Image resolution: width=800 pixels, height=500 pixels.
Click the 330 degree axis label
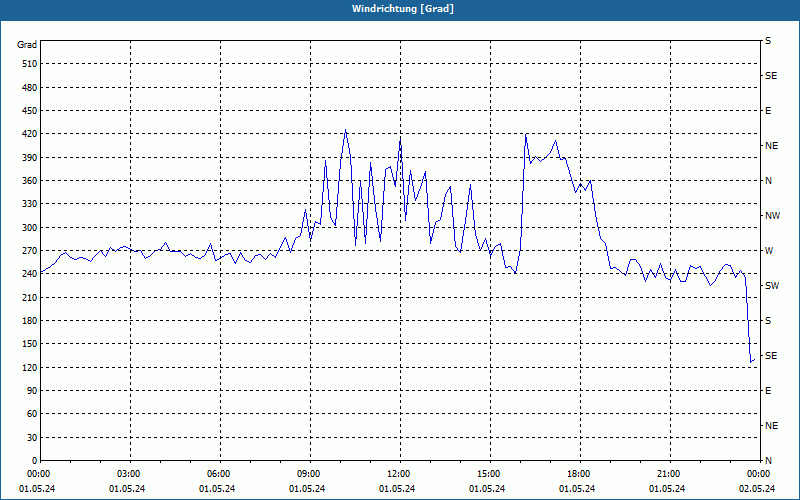click(x=29, y=204)
